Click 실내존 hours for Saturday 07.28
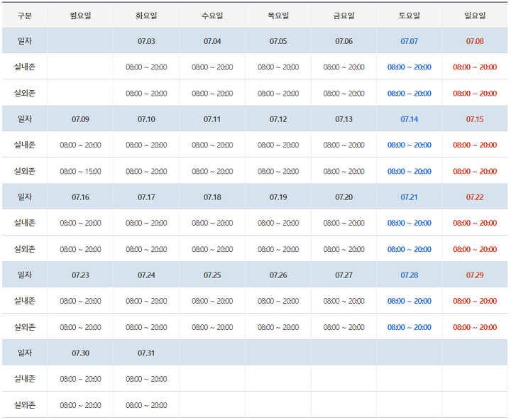Viewport: 511px width, 420px height. pyautogui.click(x=410, y=301)
